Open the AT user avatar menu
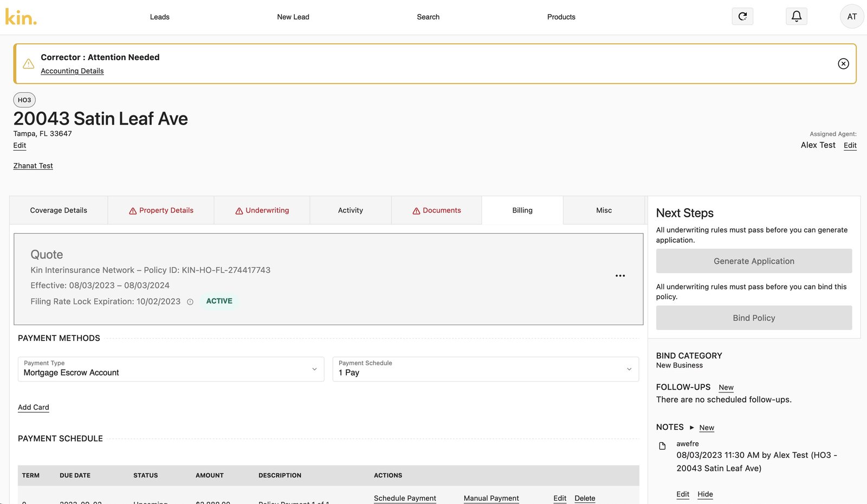Viewport: 867px width, 504px height. tap(852, 16)
